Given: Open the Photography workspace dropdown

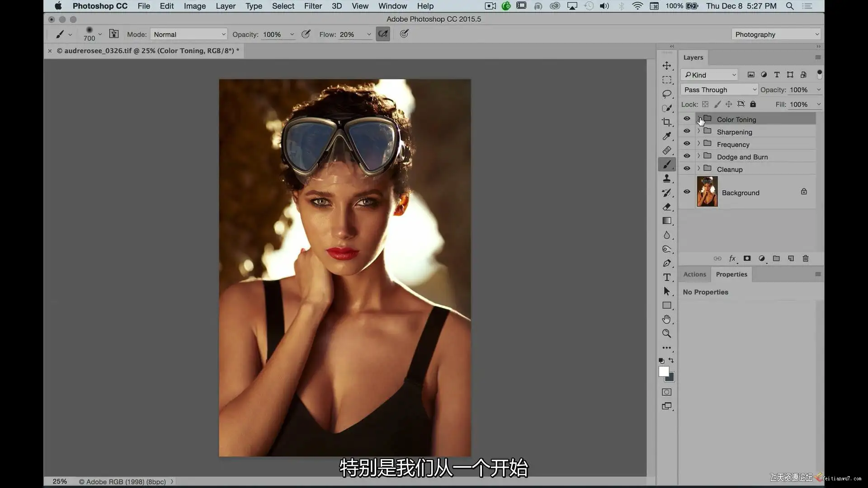Looking at the screenshot, I should pyautogui.click(x=776, y=34).
